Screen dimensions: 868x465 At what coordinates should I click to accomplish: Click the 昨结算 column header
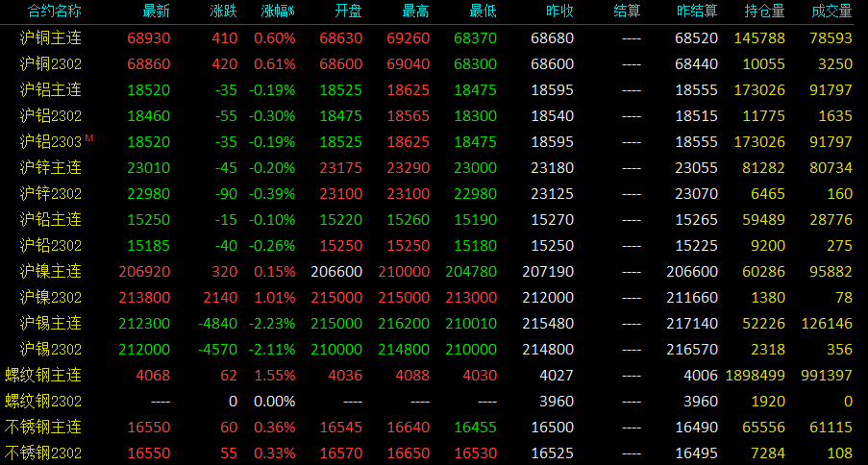coord(698,12)
